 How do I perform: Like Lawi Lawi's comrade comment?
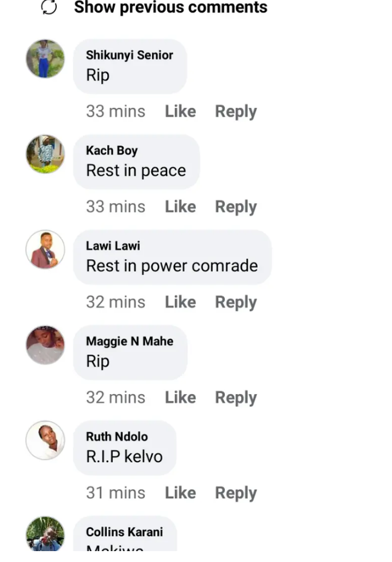click(180, 302)
